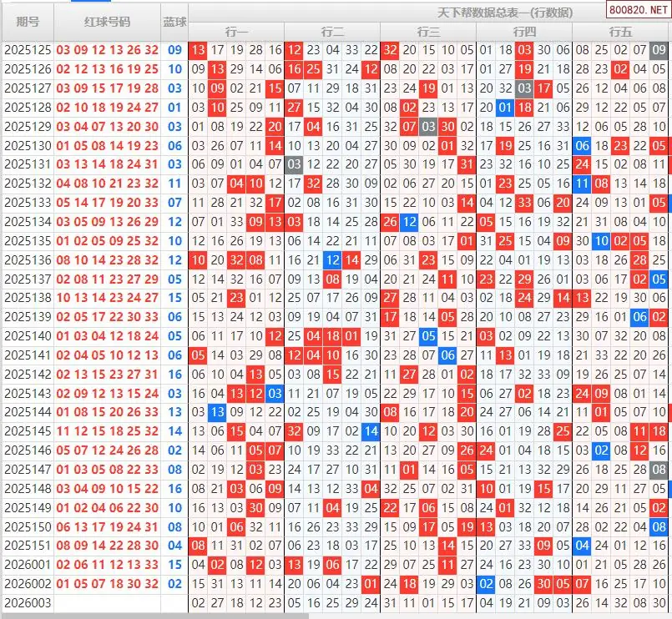Click blue ball 16 of period 2025142
672x619 pixels.
coord(174,375)
